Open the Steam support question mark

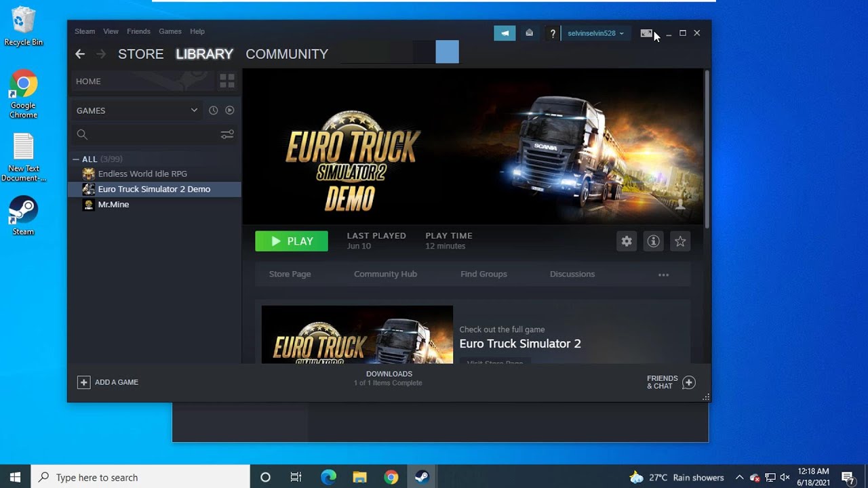553,33
